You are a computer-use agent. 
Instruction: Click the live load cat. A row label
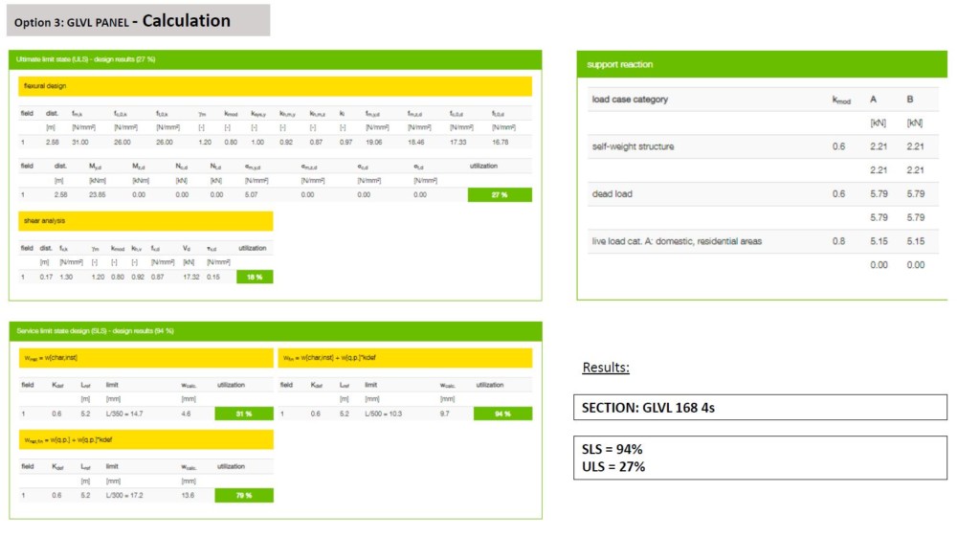pyautogui.click(x=677, y=241)
